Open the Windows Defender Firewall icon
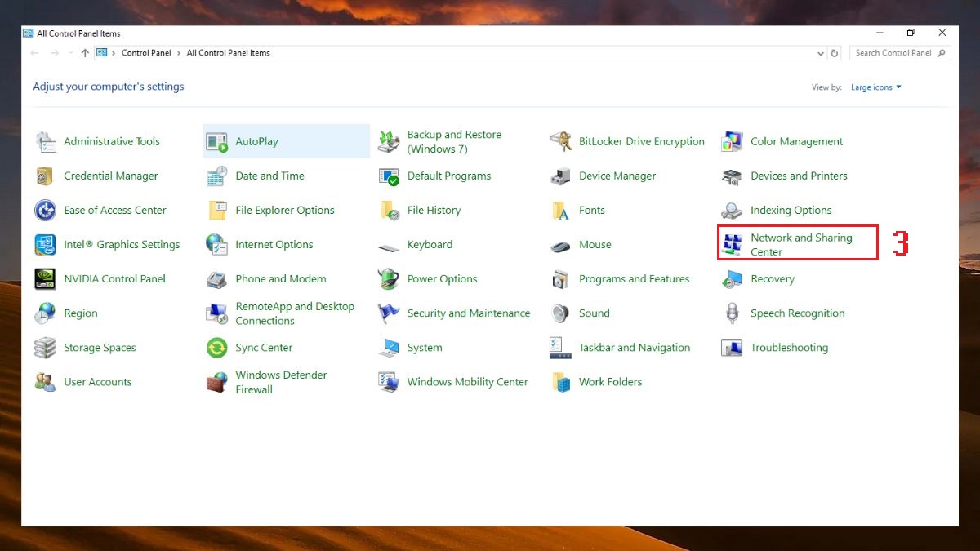980x551 pixels. pyautogui.click(x=217, y=382)
